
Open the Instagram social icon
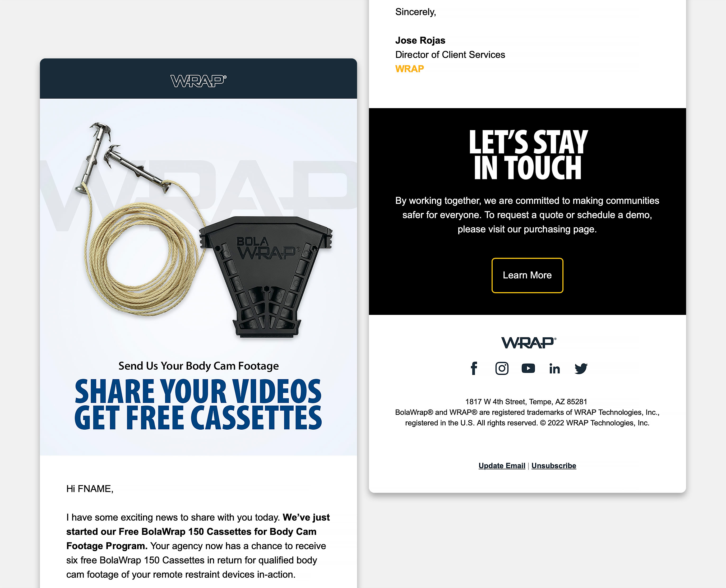502,369
